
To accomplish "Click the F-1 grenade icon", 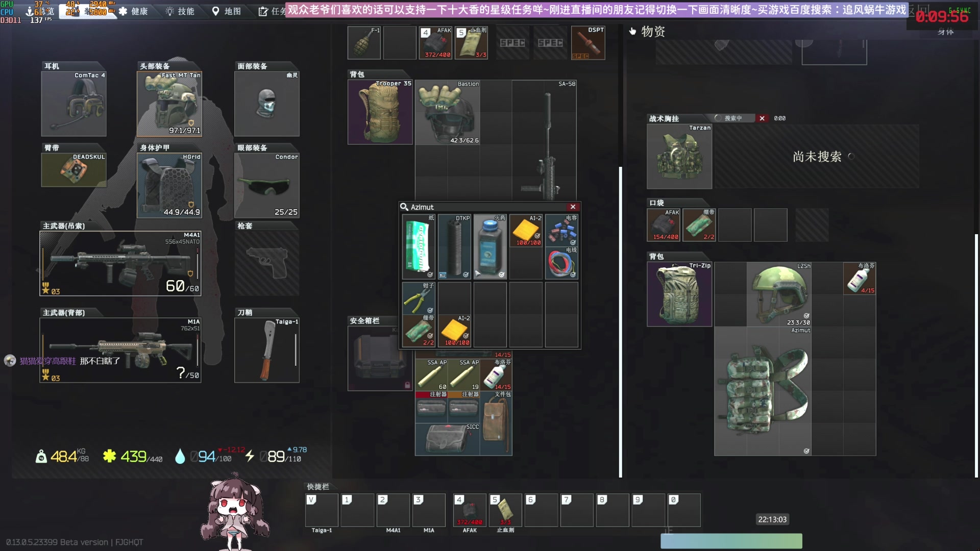I will click(363, 43).
